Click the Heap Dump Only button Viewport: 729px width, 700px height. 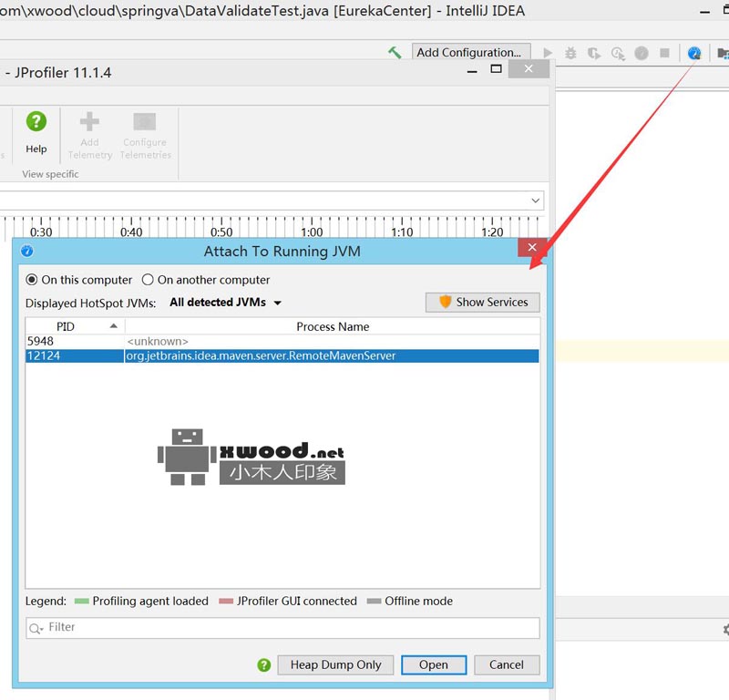[x=335, y=664]
